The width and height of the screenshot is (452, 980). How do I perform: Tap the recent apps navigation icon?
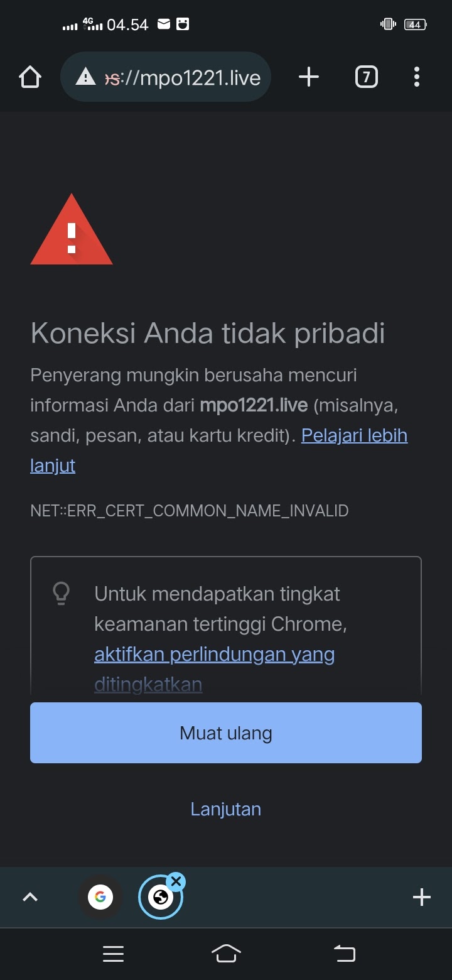113,953
